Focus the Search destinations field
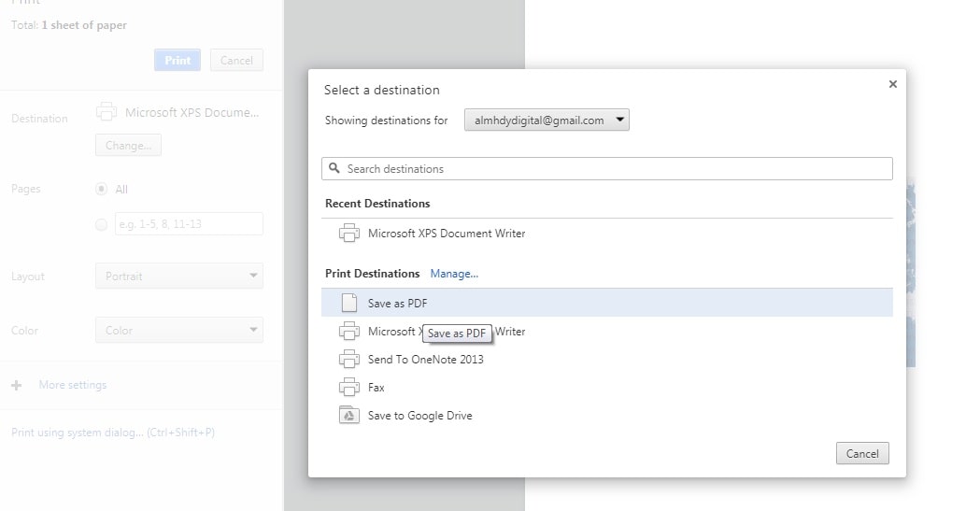980x511 pixels. tap(607, 169)
